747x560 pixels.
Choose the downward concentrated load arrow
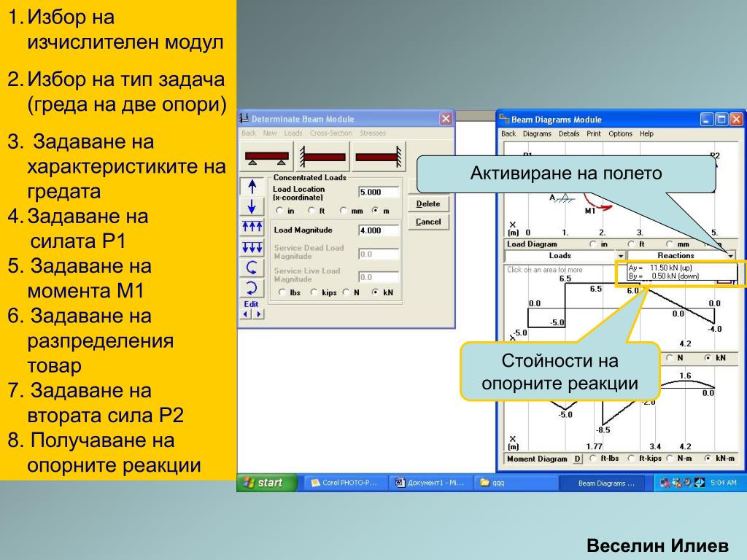(x=252, y=206)
